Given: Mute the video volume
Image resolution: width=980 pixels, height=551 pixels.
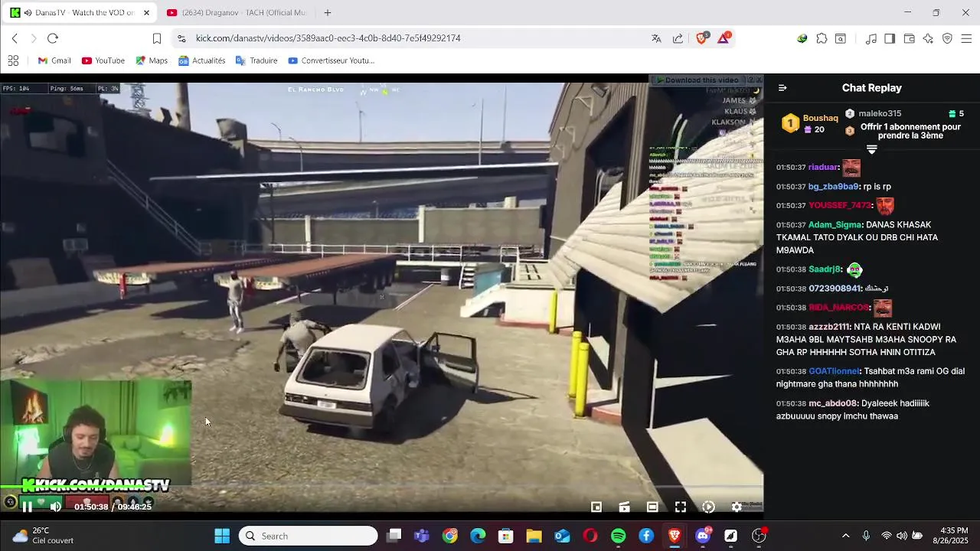Looking at the screenshot, I should [55, 507].
